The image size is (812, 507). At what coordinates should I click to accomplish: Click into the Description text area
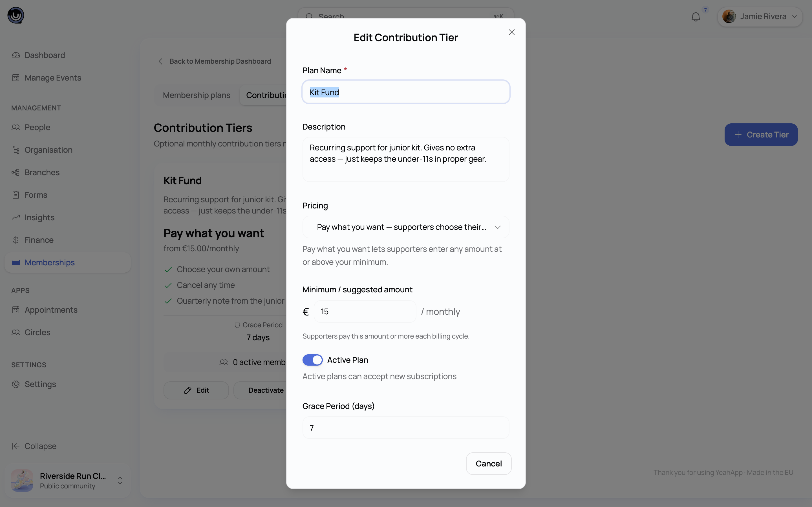pyautogui.click(x=406, y=159)
